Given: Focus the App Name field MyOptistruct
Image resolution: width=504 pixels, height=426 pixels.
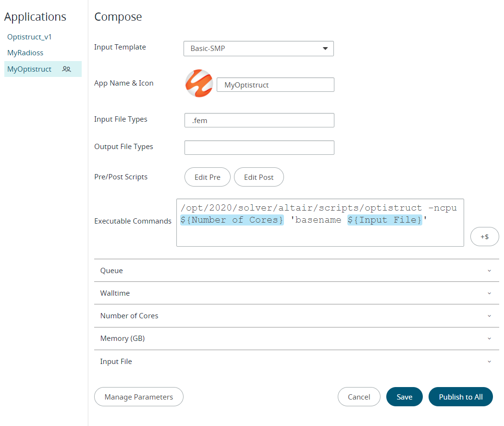Looking at the screenshot, I should coord(275,85).
